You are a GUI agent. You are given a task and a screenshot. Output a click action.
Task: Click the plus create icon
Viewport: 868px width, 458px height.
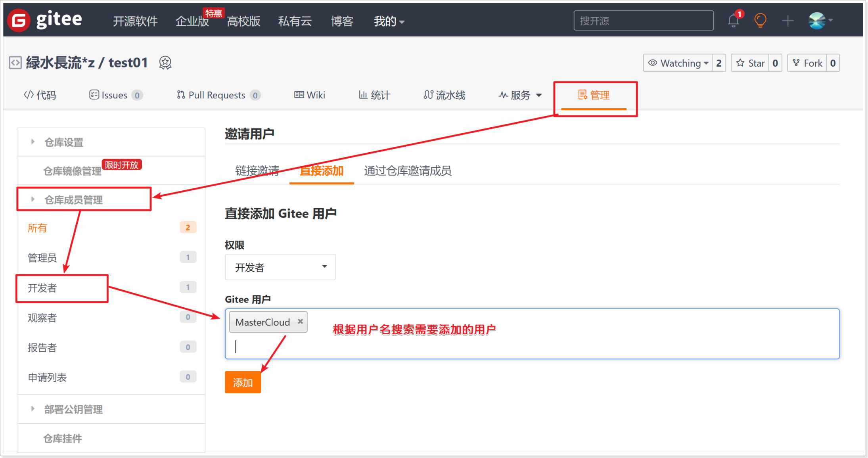(788, 21)
